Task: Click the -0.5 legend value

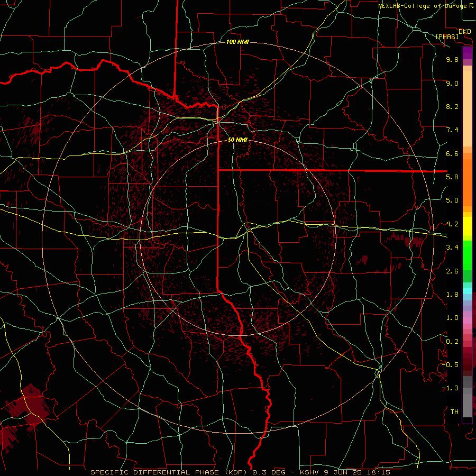Action: point(450,365)
